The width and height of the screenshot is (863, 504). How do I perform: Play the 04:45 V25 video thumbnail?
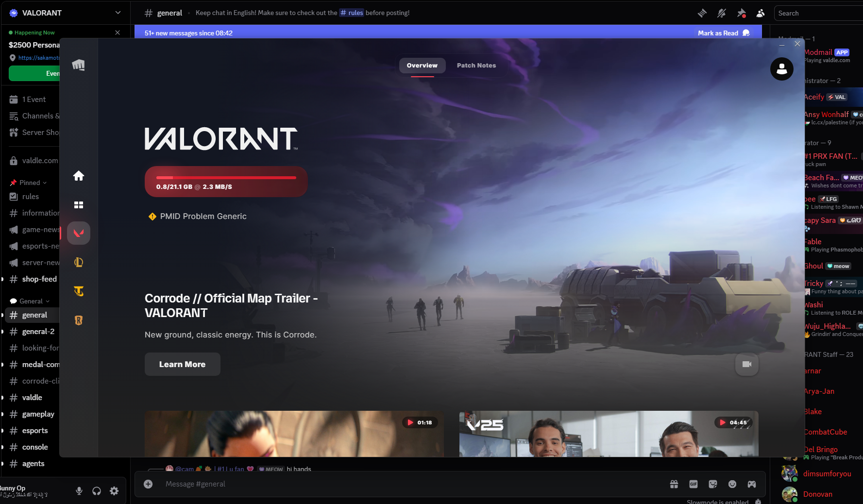click(609, 434)
